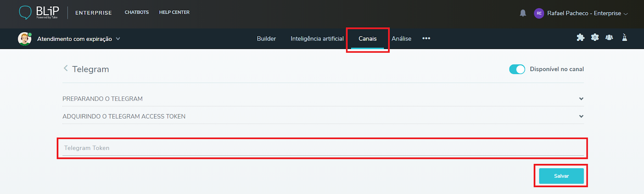Click the BLiP speech bubble logo
Viewport: 644px width, 194px height.
point(25,12)
